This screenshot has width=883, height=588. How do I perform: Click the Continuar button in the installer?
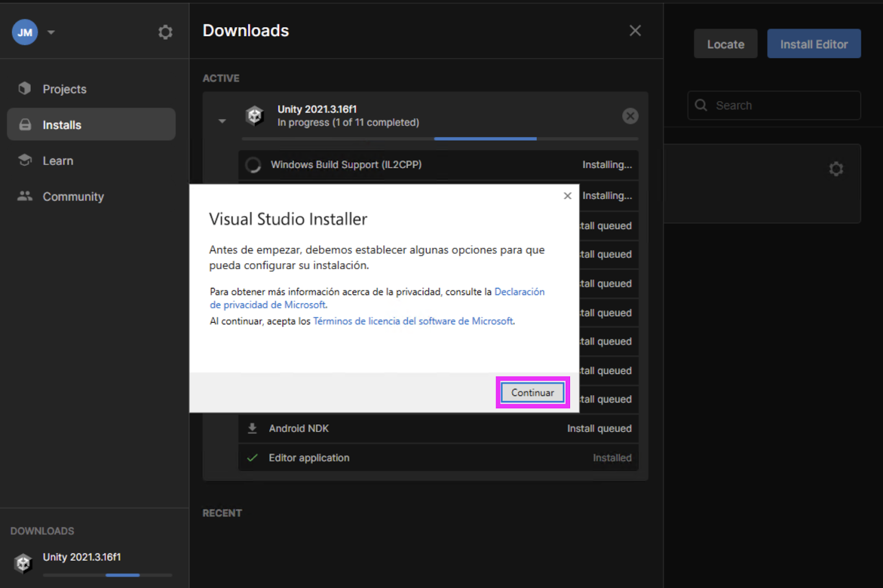pos(532,393)
